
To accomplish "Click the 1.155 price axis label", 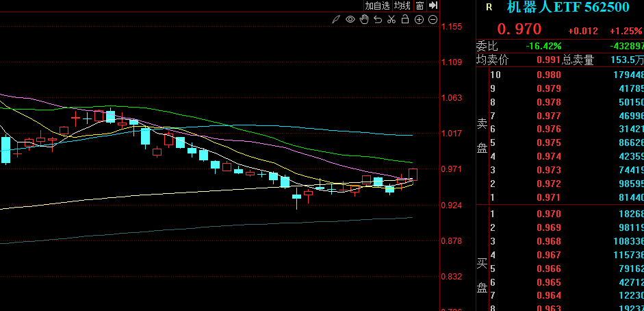I will tap(452, 27).
